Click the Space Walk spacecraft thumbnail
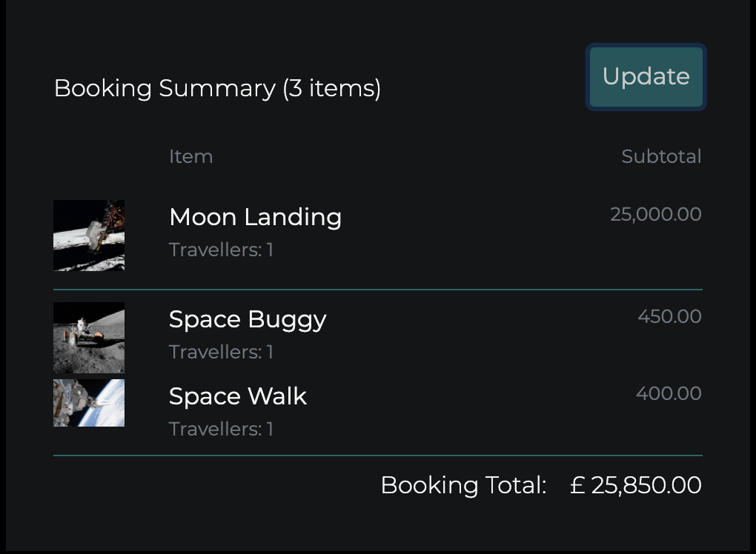 point(88,403)
